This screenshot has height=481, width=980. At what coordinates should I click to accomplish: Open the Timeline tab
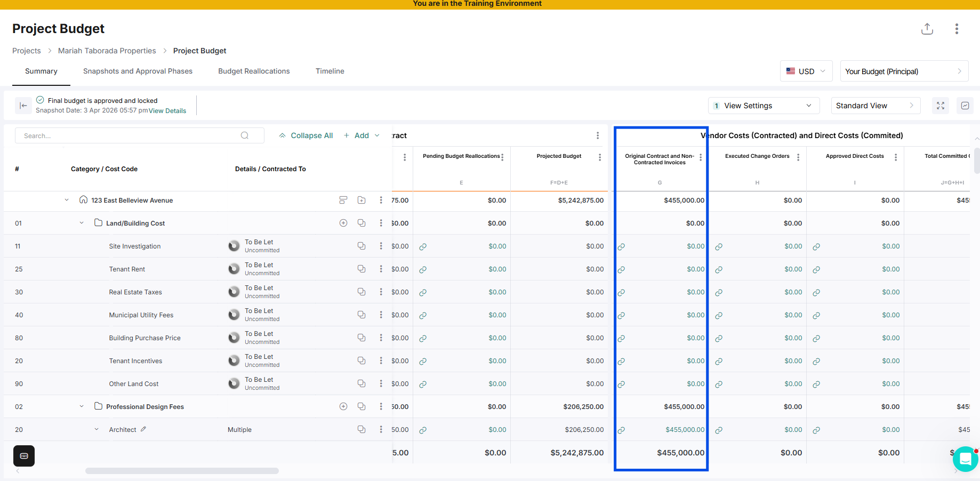pyautogui.click(x=330, y=71)
